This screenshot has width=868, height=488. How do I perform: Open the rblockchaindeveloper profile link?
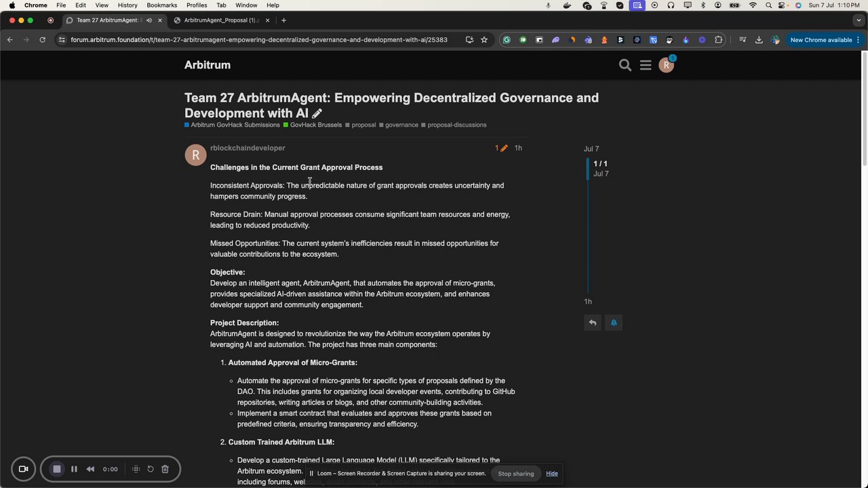248,148
